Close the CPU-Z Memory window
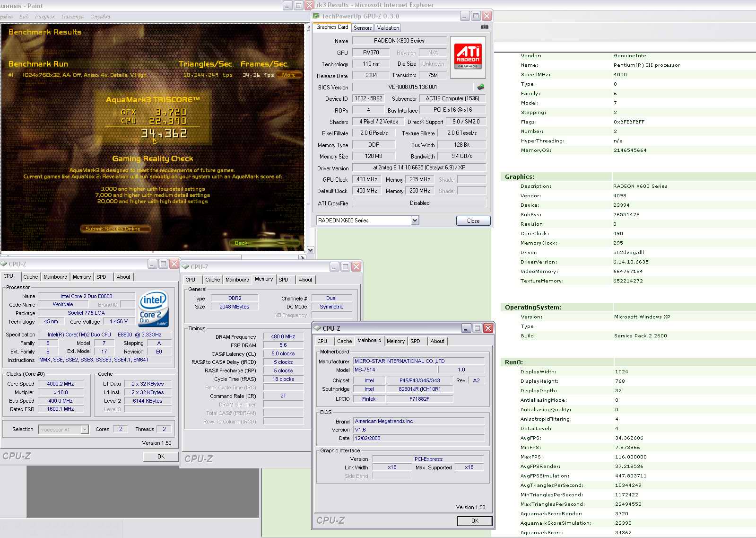The width and height of the screenshot is (756, 538). (356, 266)
